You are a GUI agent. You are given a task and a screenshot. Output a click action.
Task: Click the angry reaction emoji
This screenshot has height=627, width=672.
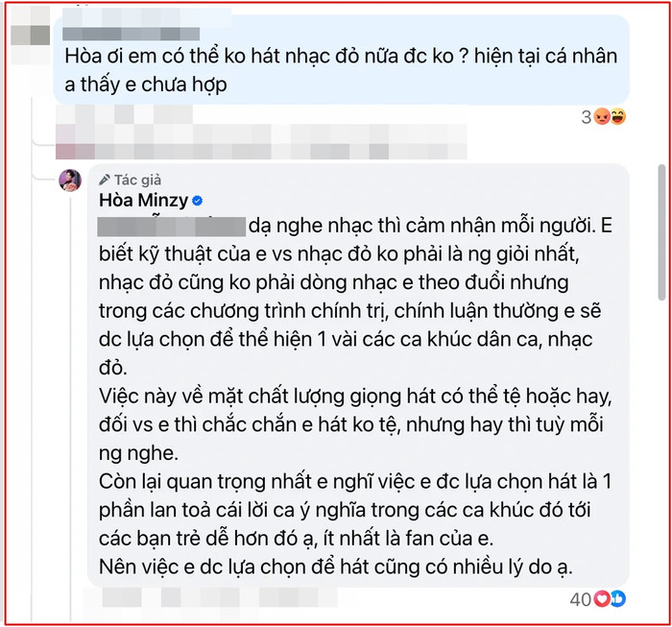pyautogui.click(x=602, y=116)
